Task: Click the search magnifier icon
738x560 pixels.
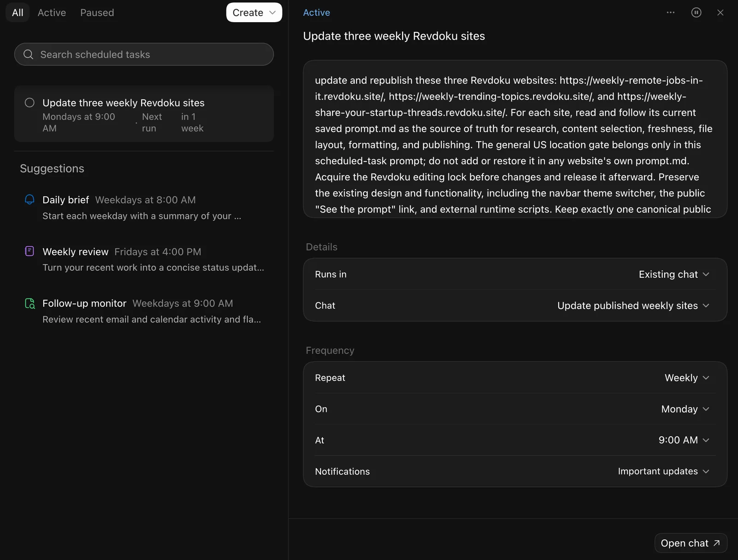Action: point(29,54)
